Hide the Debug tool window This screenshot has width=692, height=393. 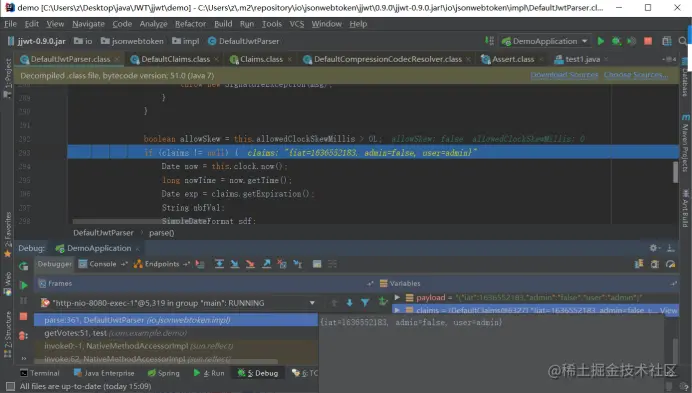pyautogui.click(x=670, y=248)
